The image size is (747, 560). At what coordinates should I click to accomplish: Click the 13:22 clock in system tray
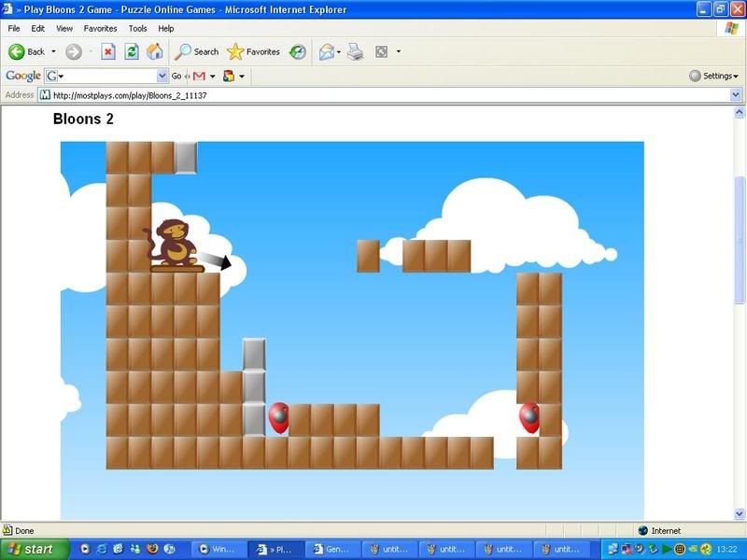point(726,550)
